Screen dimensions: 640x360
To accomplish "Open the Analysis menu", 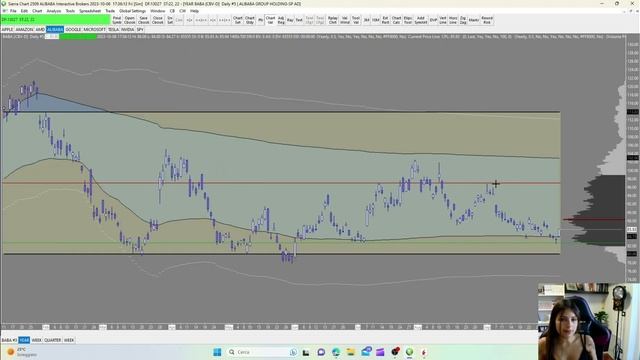I will pyautogui.click(x=54, y=11).
